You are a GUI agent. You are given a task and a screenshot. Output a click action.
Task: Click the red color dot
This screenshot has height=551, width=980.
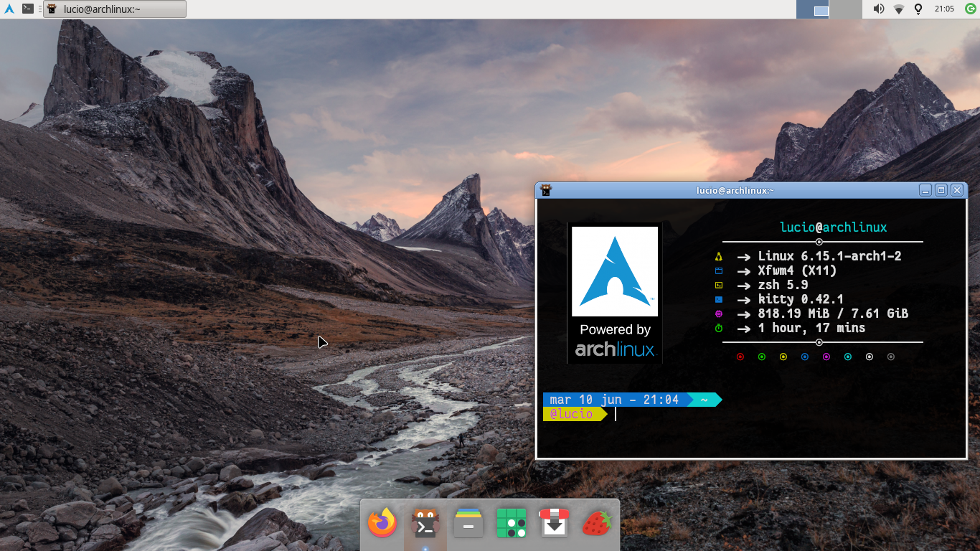(740, 357)
